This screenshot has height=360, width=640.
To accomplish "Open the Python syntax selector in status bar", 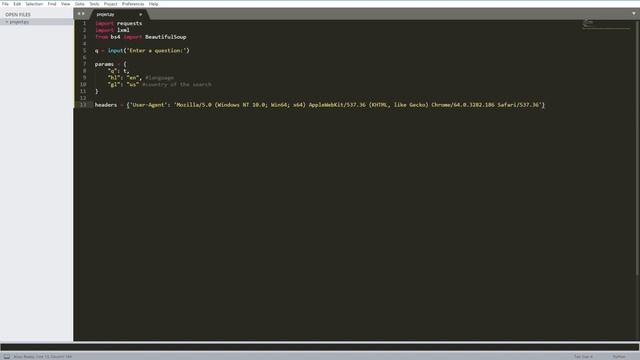I will pyautogui.click(x=619, y=356).
